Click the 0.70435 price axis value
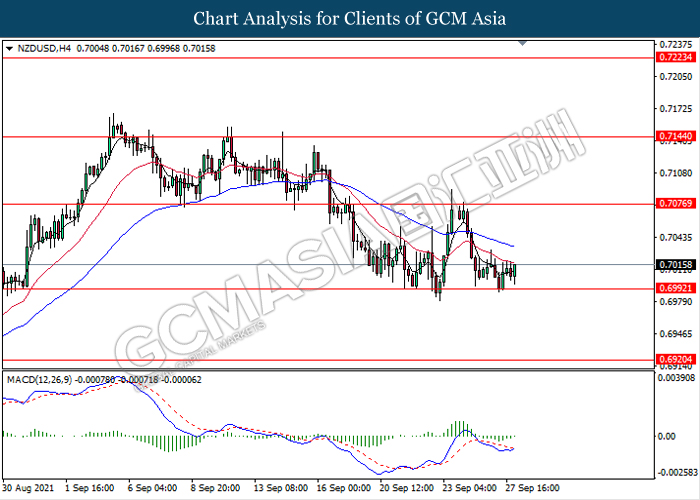 tap(676, 238)
